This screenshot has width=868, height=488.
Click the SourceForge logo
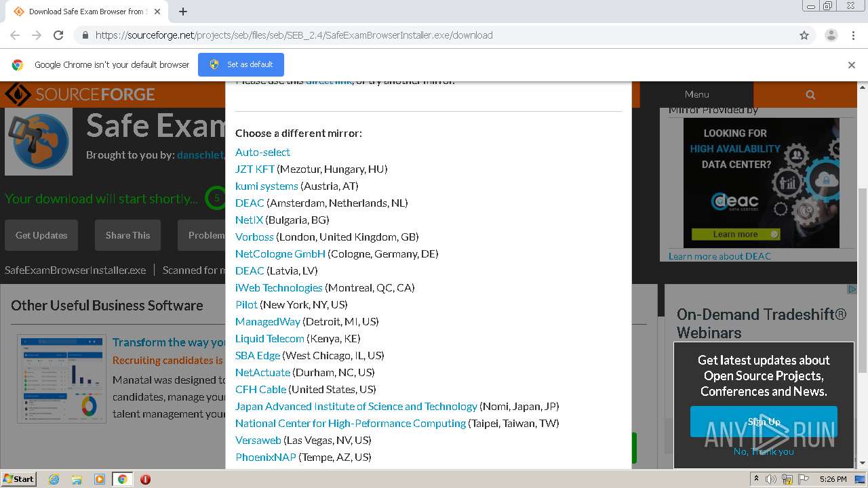pos(80,94)
